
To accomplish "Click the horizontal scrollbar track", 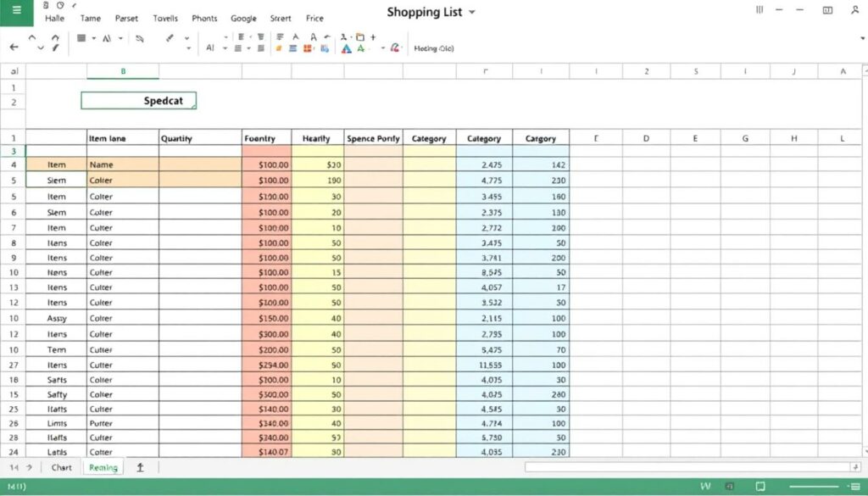I will pyautogui.click(x=688, y=467).
